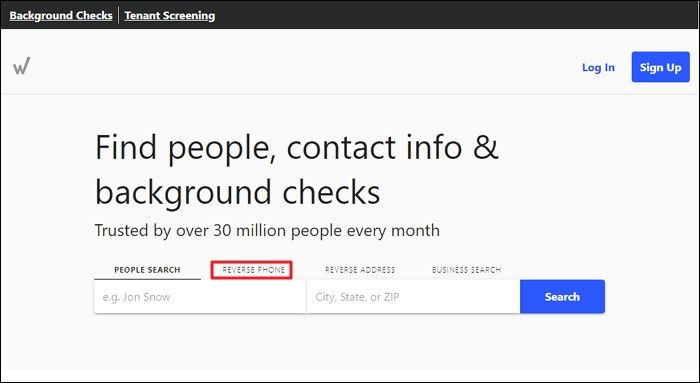Focus the name field showing Jon Snow
The image size is (700, 383).
point(200,297)
